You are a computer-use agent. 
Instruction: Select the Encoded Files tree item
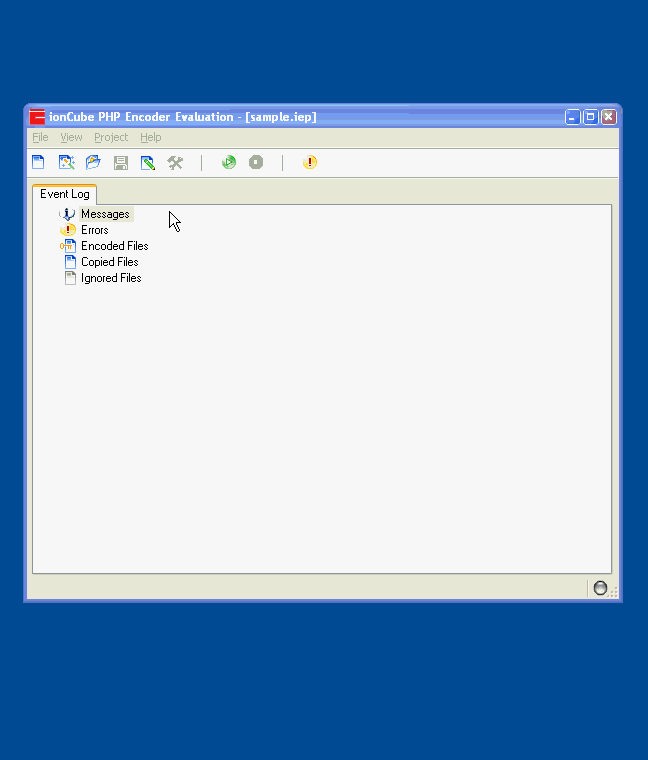[114, 246]
